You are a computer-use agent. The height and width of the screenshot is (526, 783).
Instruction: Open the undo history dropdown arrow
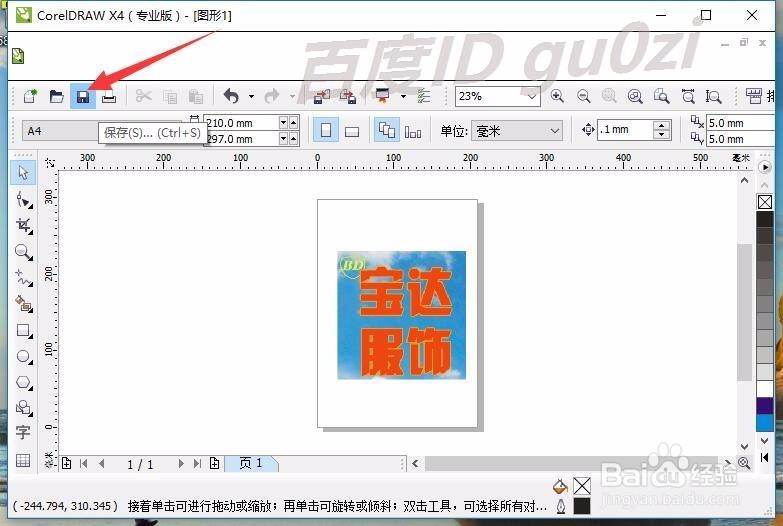[x=251, y=96]
